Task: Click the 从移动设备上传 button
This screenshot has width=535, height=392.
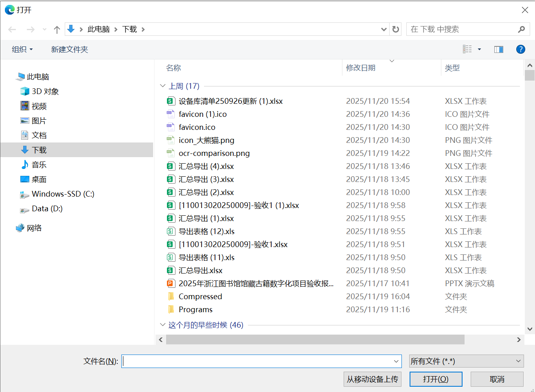Action: coord(372,379)
